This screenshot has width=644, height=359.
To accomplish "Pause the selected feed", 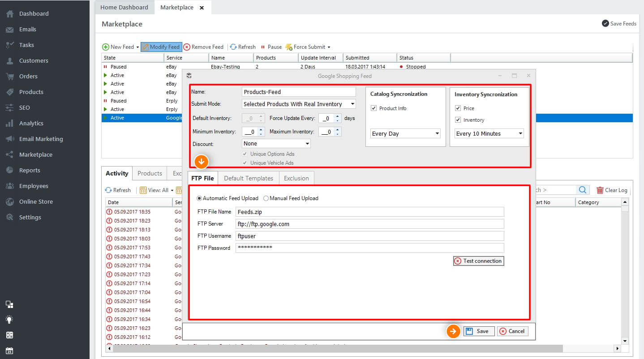I will (x=271, y=47).
